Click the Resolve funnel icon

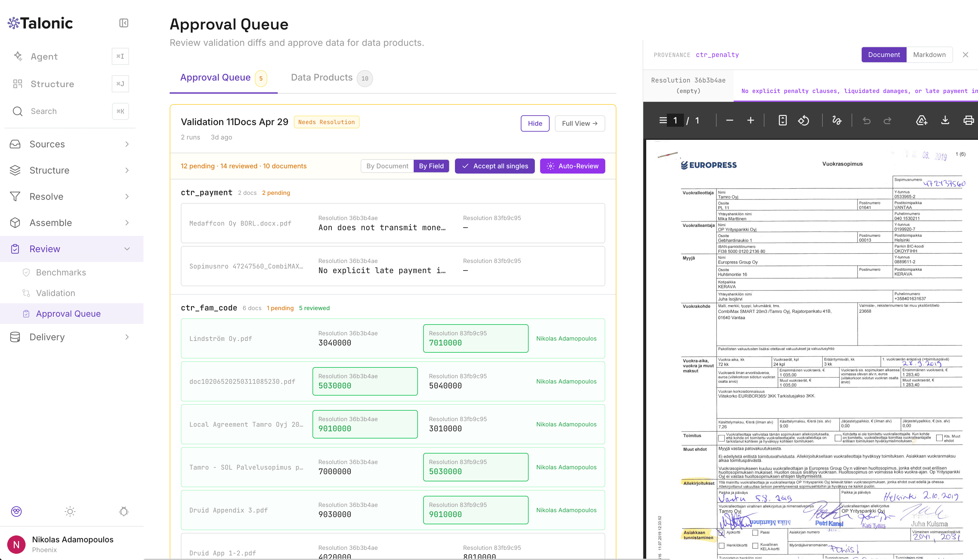tap(15, 196)
